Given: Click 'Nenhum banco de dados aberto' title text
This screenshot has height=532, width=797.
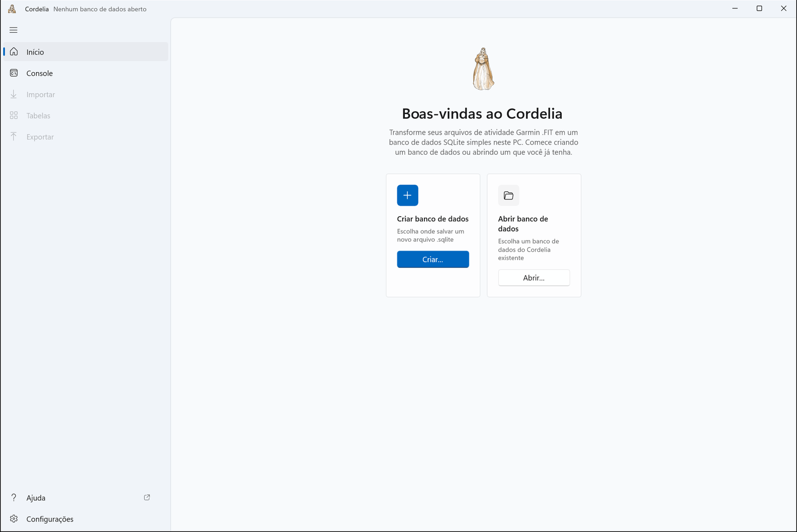Looking at the screenshot, I should pos(100,9).
